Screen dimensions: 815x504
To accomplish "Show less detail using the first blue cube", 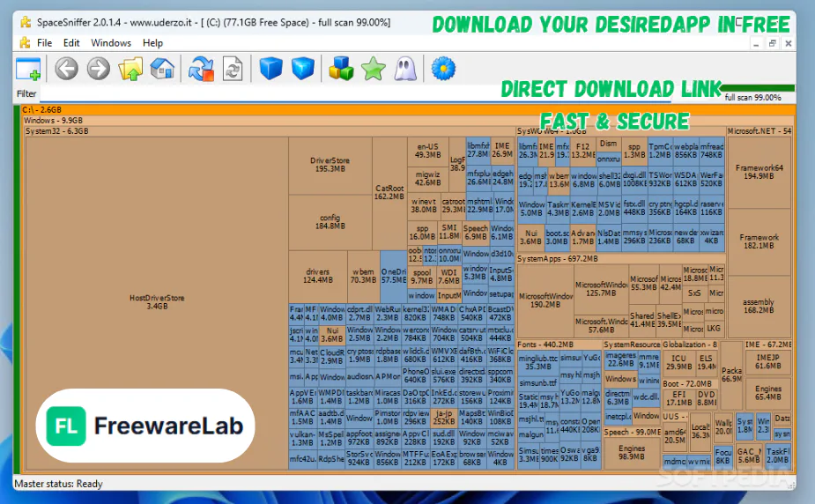I will pyautogui.click(x=270, y=69).
